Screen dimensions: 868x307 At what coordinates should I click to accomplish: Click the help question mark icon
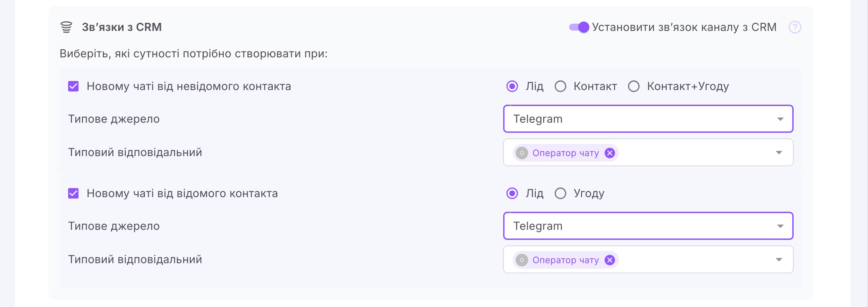point(795,27)
